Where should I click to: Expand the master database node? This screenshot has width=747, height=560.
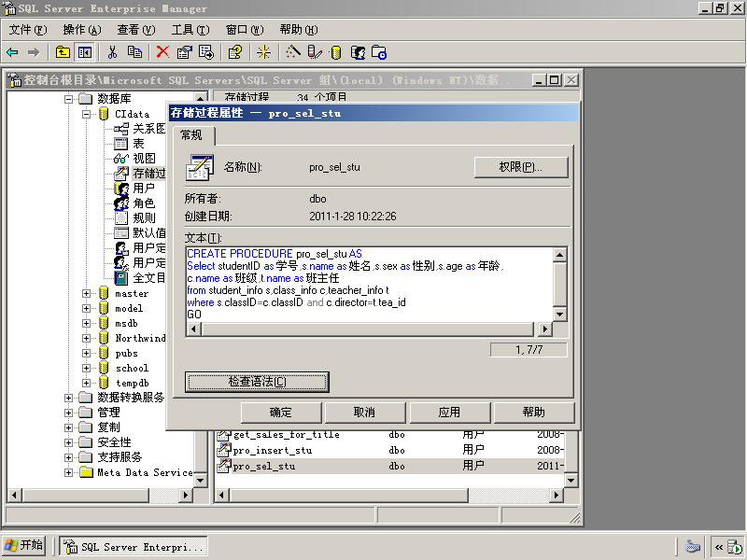[x=86, y=293]
